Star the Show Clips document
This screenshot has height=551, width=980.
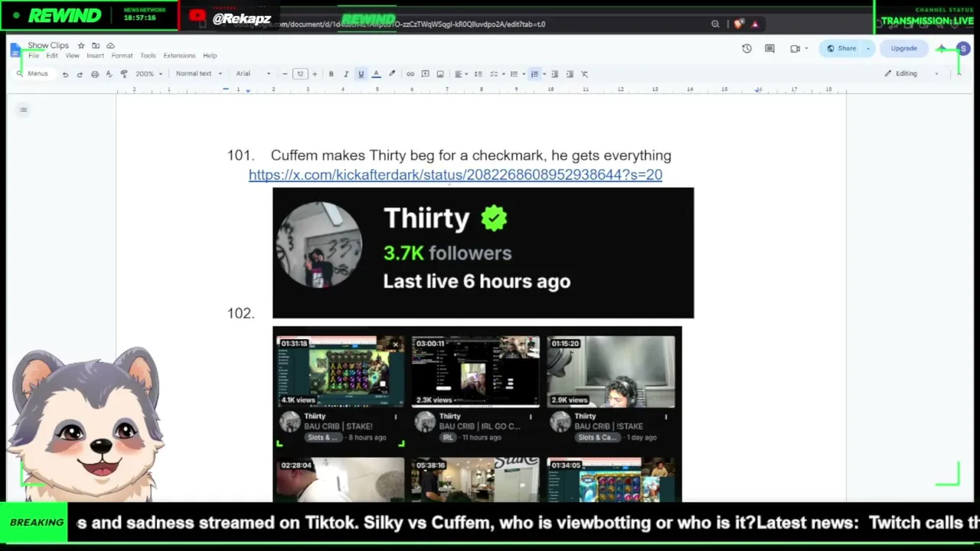click(x=81, y=46)
